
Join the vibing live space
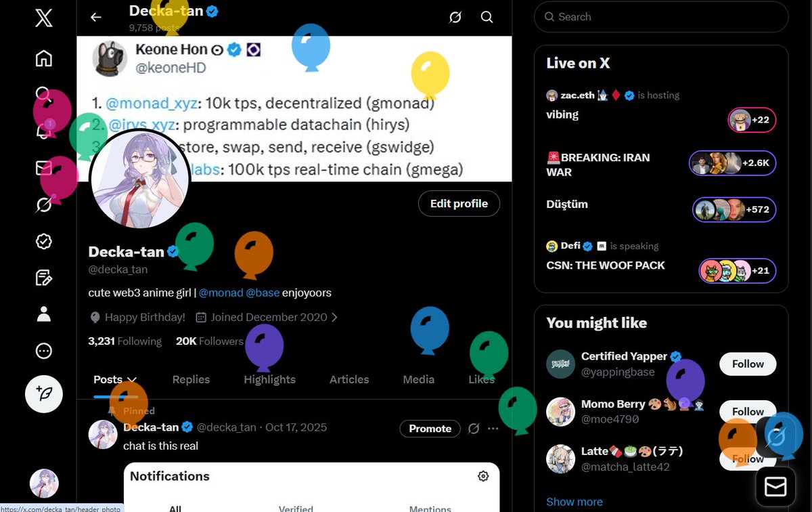coord(562,114)
